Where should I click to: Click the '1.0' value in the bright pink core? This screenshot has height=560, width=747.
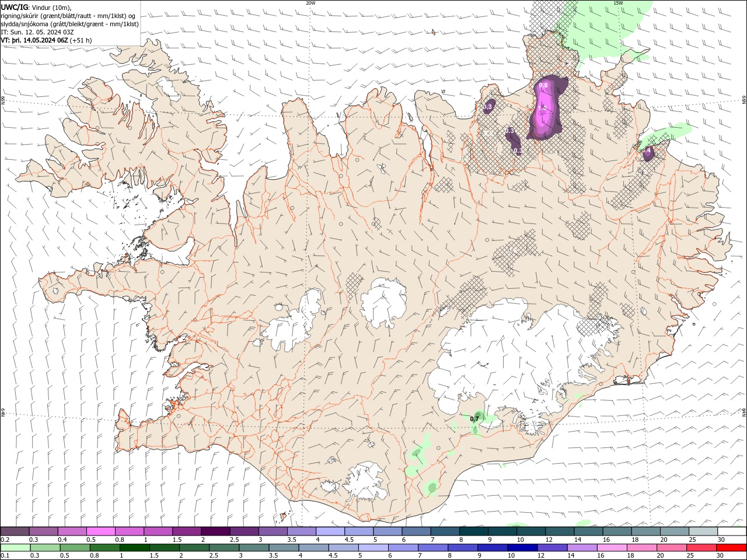(542, 108)
